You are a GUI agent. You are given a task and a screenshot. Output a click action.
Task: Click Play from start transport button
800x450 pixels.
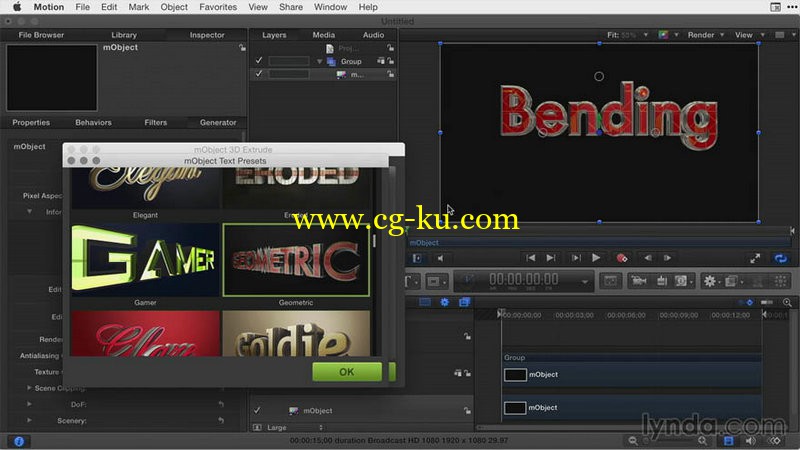[x=576, y=258]
